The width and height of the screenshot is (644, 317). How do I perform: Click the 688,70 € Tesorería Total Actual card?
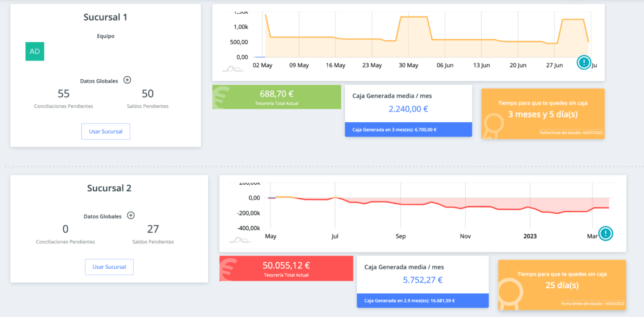[x=277, y=97]
